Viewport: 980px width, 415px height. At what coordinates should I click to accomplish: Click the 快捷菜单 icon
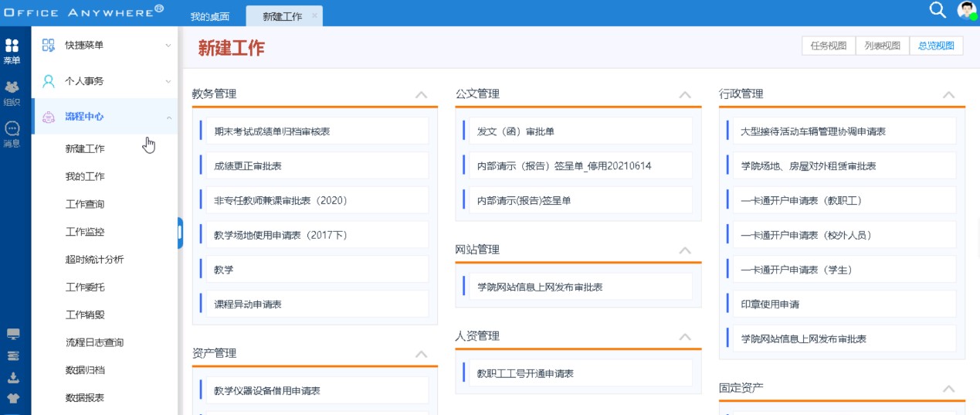[49, 46]
